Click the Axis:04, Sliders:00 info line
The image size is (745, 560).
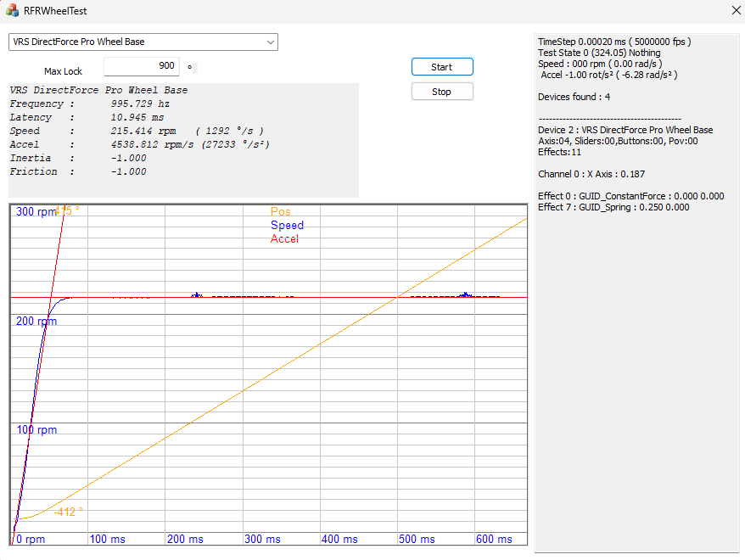click(618, 141)
